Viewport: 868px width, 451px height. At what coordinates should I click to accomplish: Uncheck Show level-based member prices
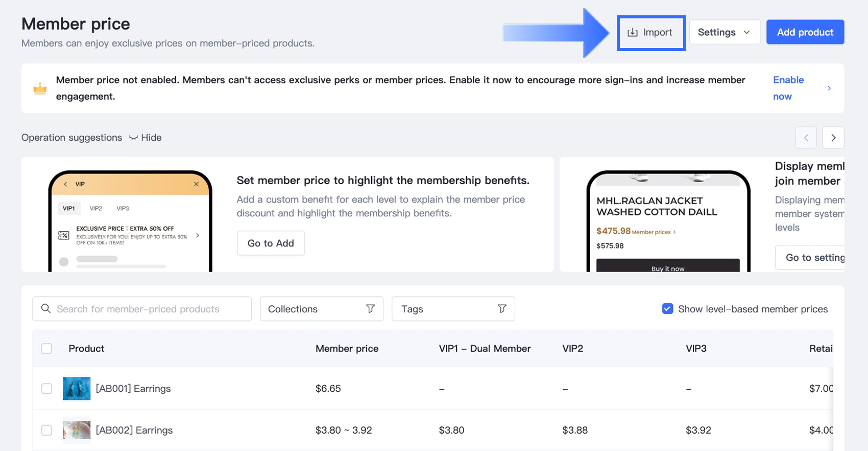click(667, 309)
